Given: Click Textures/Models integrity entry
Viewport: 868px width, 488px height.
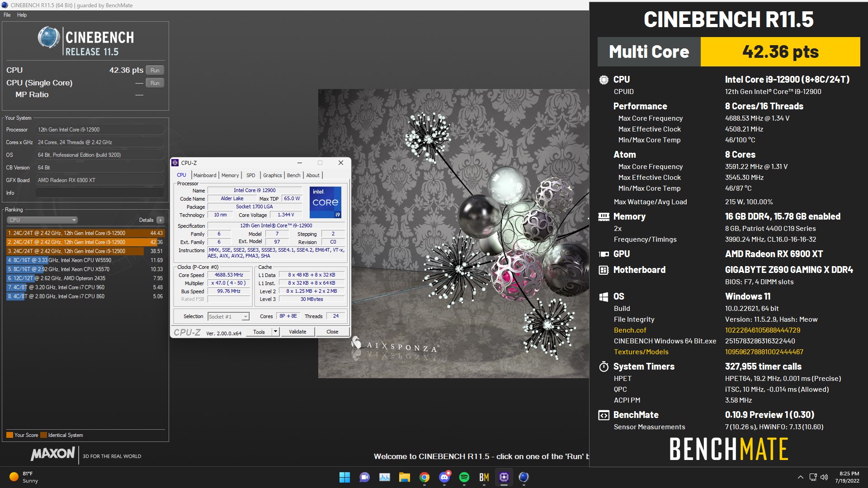Looking at the screenshot, I should (x=641, y=352).
